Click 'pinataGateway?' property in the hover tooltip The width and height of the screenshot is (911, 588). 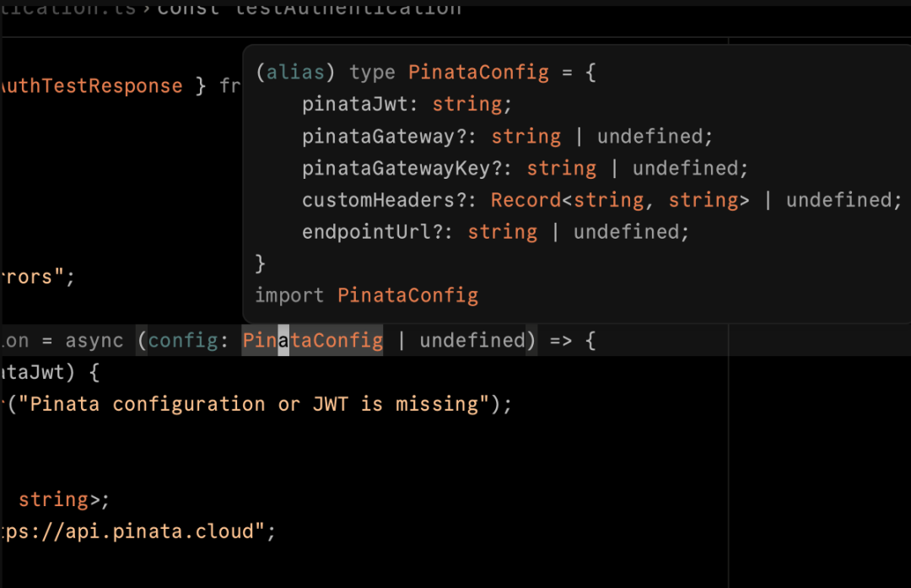click(x=384, y=137)
